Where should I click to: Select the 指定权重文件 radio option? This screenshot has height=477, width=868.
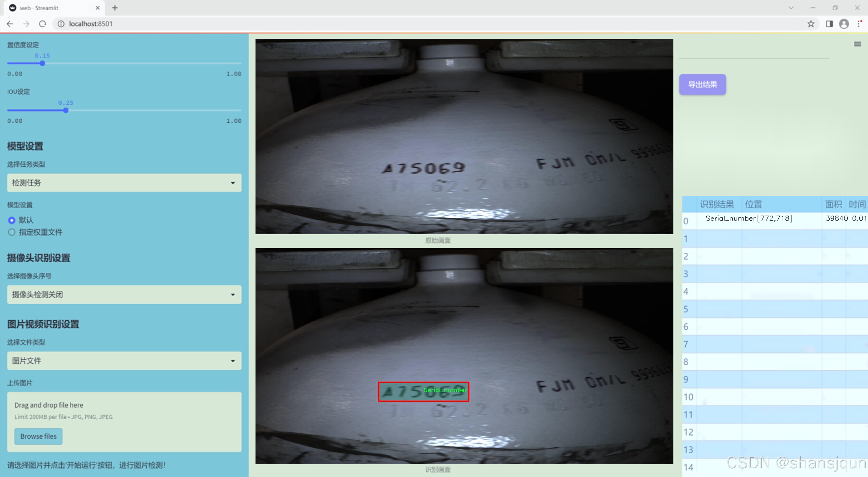[12, 232]
